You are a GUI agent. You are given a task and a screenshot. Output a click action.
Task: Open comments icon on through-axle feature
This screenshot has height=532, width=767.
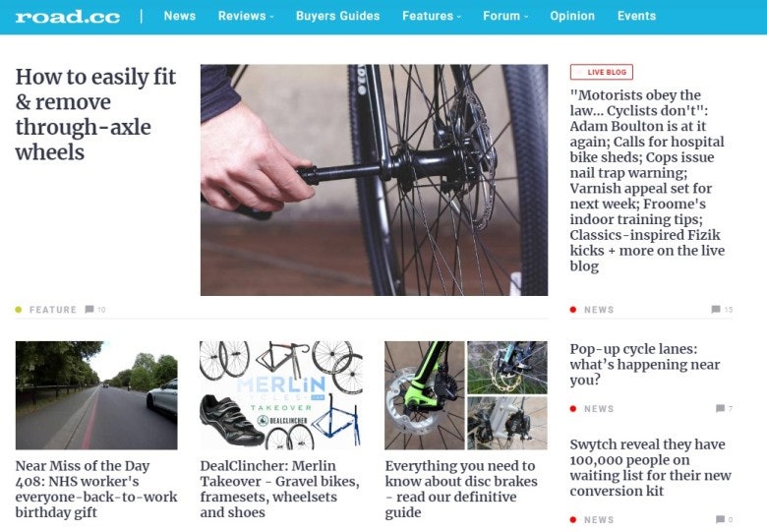(x=89, y=310)
